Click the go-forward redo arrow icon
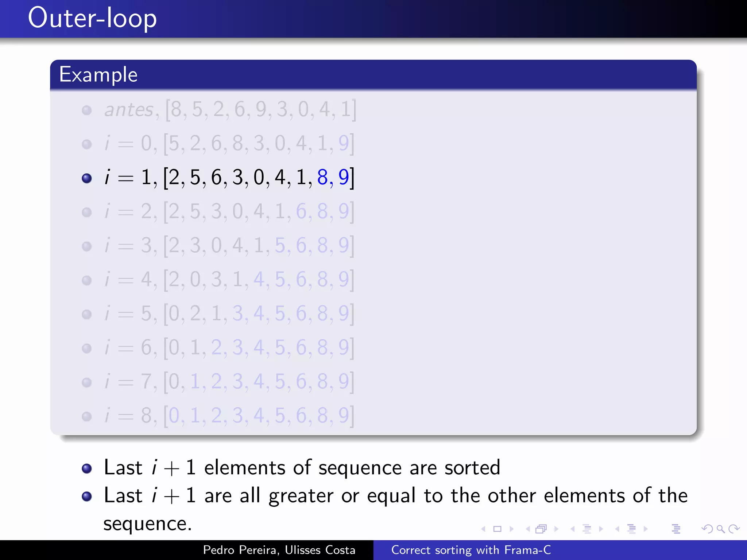Image resolution: width=747 pixels, height=560 pixels. tap(734, 529)
